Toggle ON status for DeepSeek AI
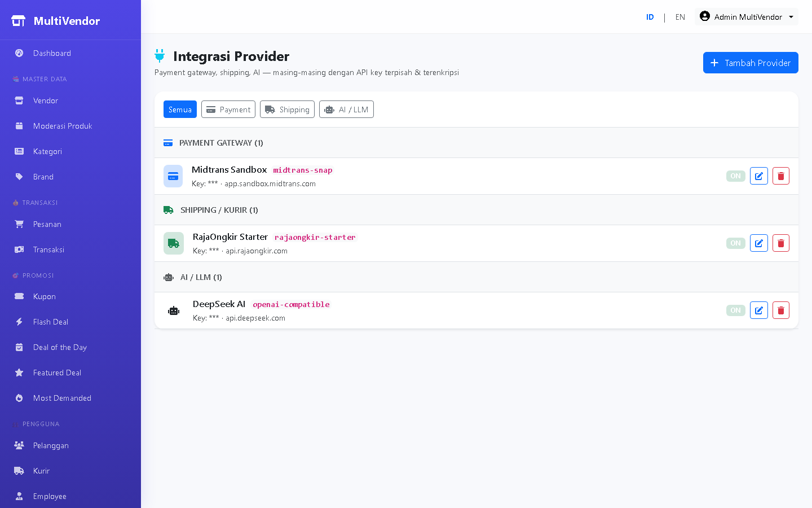812x508 pixels. pyautogui.click(x=736, y=310)
